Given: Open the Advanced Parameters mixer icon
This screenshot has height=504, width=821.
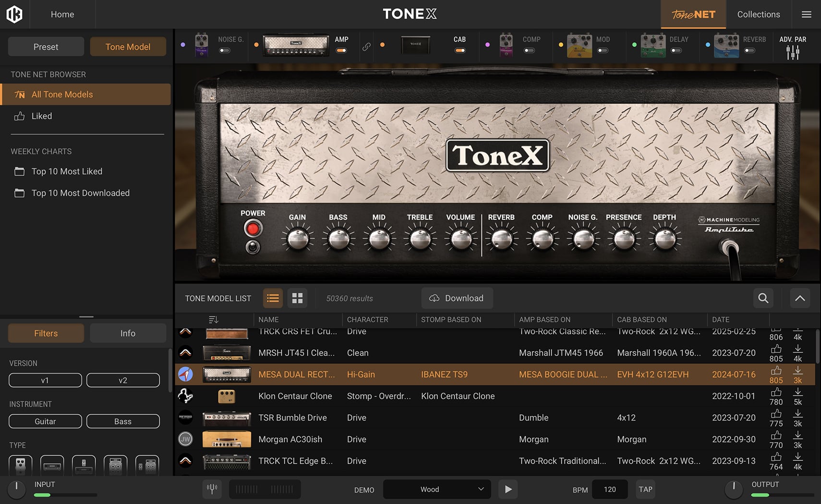Looking at the screenshot, I should pos(793,52).
